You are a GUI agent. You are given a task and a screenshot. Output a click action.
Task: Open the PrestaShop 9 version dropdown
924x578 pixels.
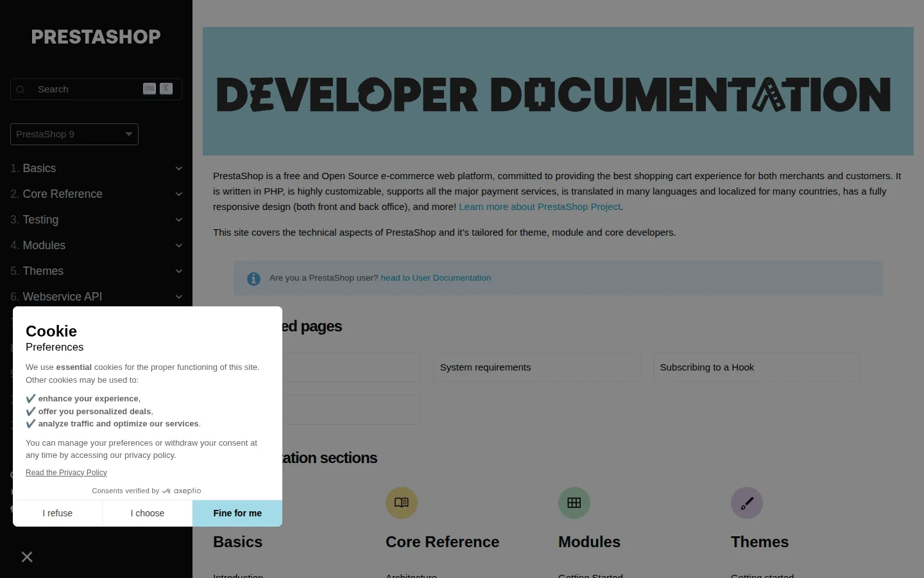(x=74, y=134)
